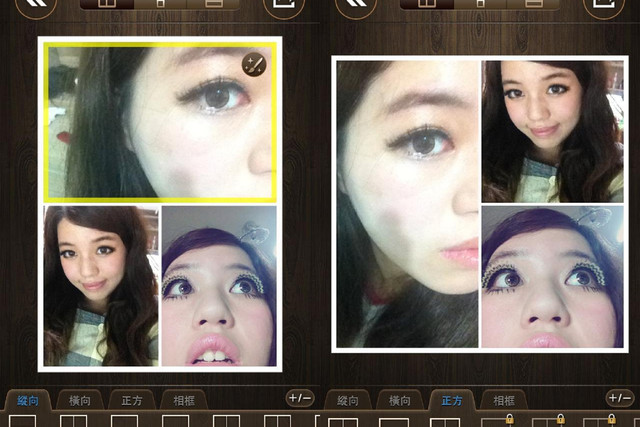Screen dimensions: 640x427
Task: Switch to 縱向 tab in left screen
Action: point(28,400)
